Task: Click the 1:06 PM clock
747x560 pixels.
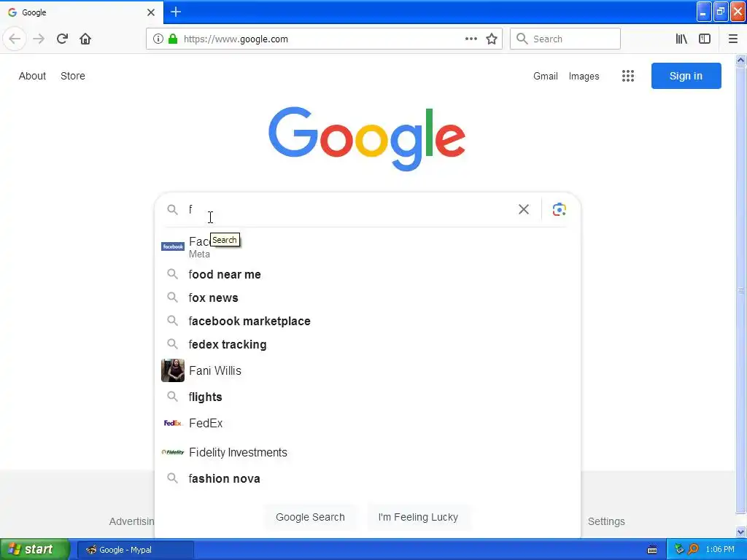Action: click(720, 550)
